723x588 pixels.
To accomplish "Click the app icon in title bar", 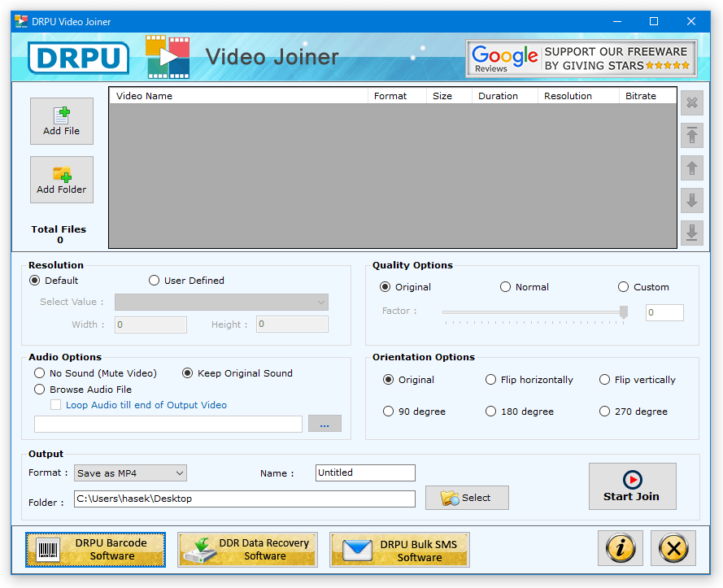I will 21,21.
